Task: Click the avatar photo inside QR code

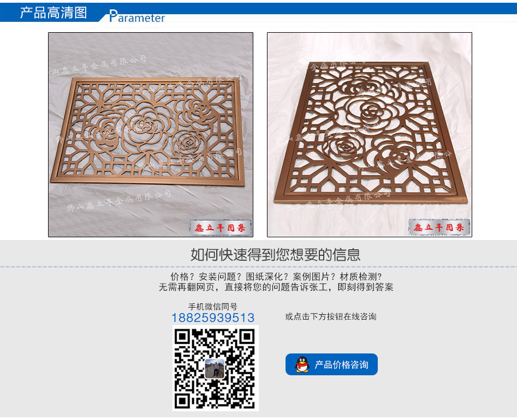Action: point(215,368)
